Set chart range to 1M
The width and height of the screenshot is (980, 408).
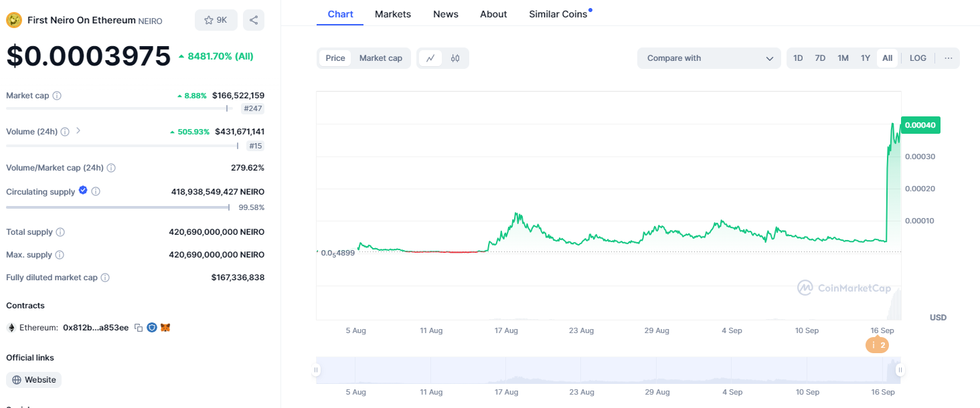tap(843, 58)
